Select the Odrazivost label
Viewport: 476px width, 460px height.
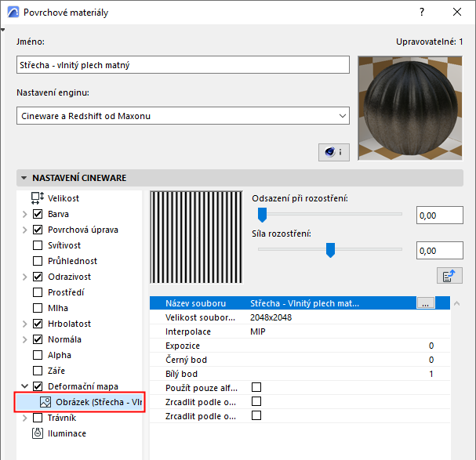tap(69, 277)
